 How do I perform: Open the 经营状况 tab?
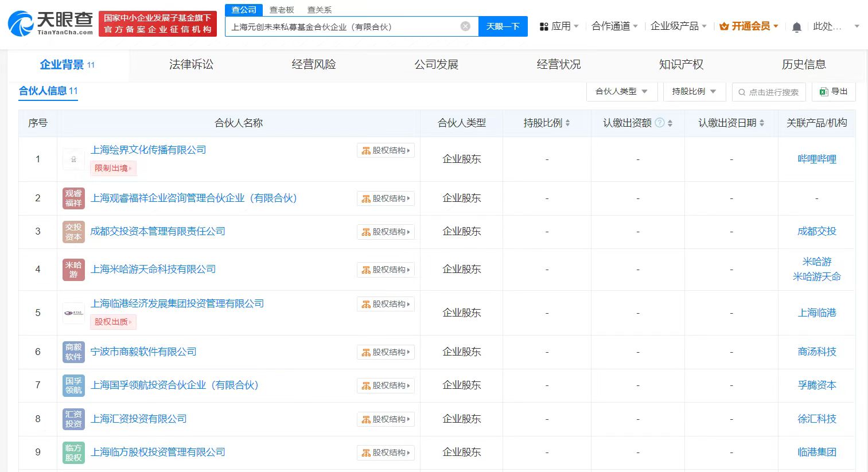click(x=559, y=64)
